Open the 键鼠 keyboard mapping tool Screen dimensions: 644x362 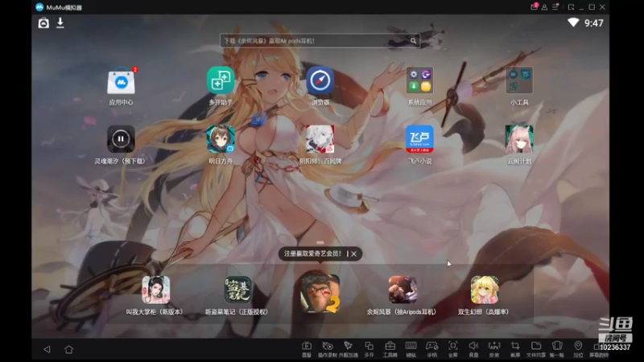coord(411,348)
